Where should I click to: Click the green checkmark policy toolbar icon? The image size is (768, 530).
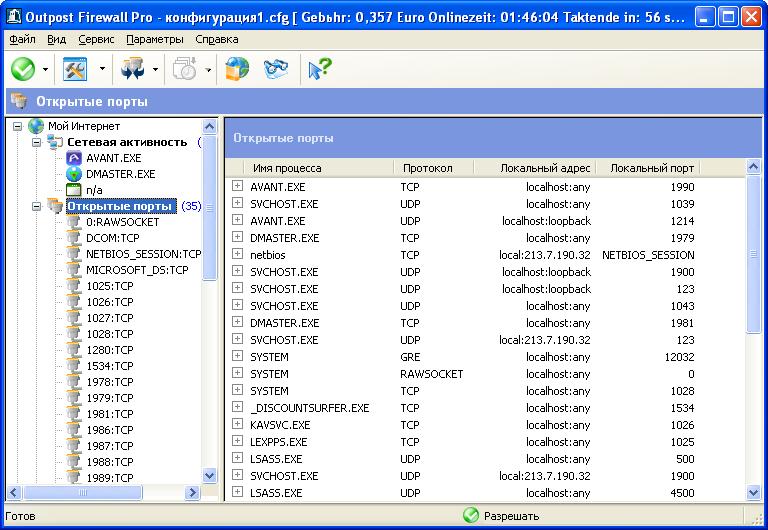[23, 69]
